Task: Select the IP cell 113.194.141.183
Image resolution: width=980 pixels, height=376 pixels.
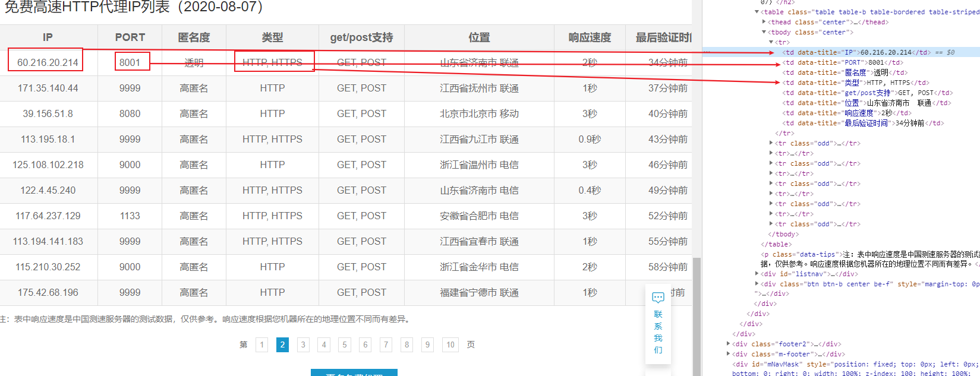Action: [x=48, y=241]
